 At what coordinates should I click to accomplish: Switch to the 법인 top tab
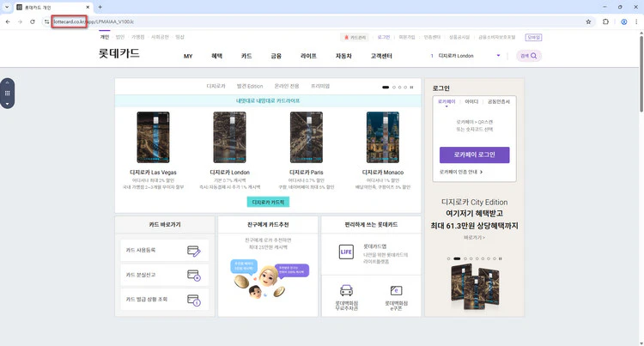[120, 37]
